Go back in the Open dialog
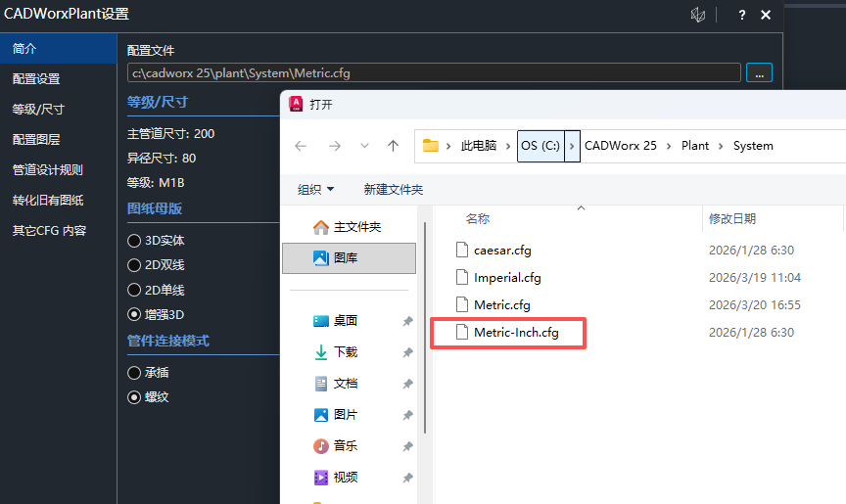The height and width of the screenshot is (504, 846). [301, 146]
